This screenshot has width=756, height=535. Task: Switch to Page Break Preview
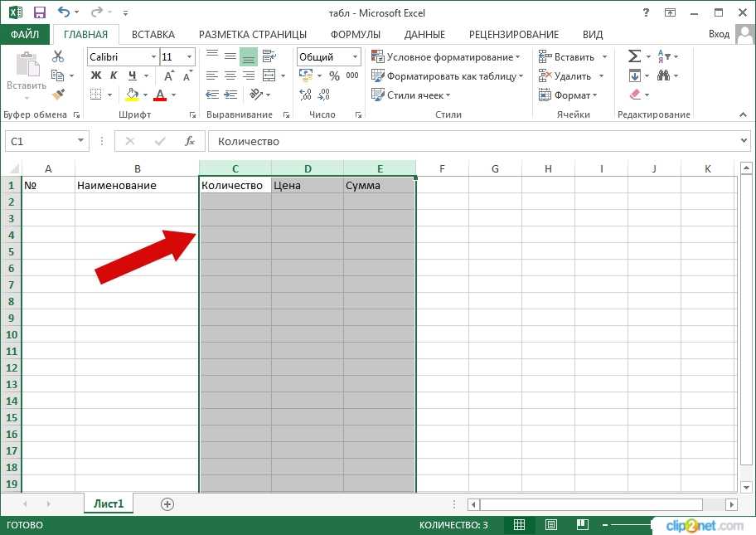[583, 525]
